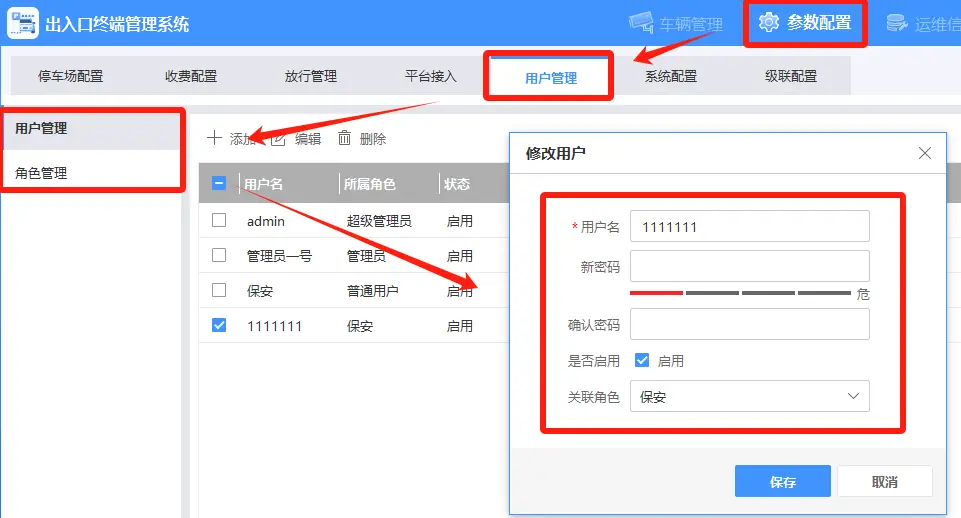Close the 修改用户 dialog with X
This screenshot has height=518, width=961.
coord(925,153)
